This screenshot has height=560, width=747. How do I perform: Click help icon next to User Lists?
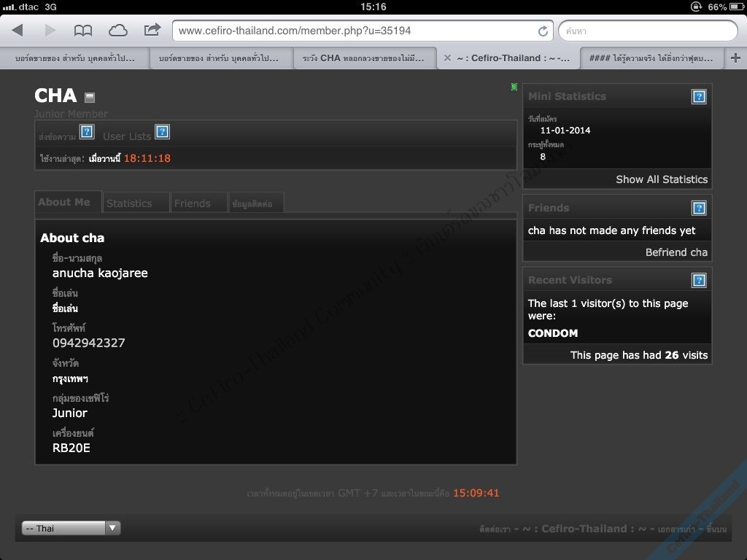[163, 132]
